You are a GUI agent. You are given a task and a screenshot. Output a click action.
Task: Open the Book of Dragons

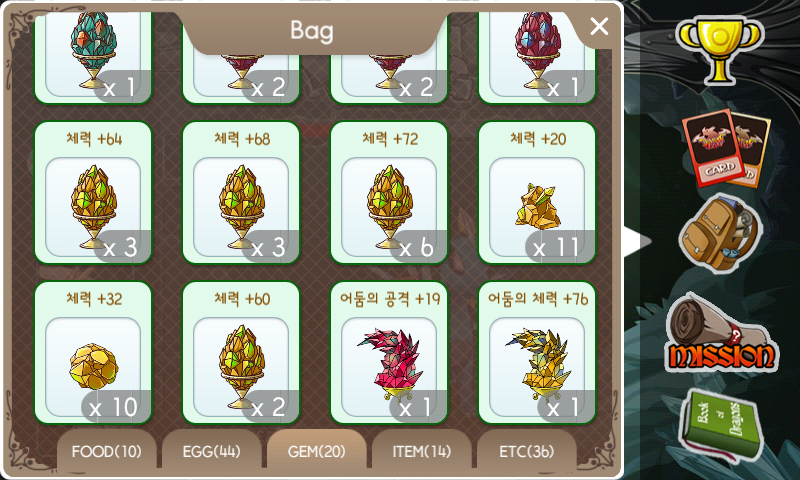click(720, 424)
